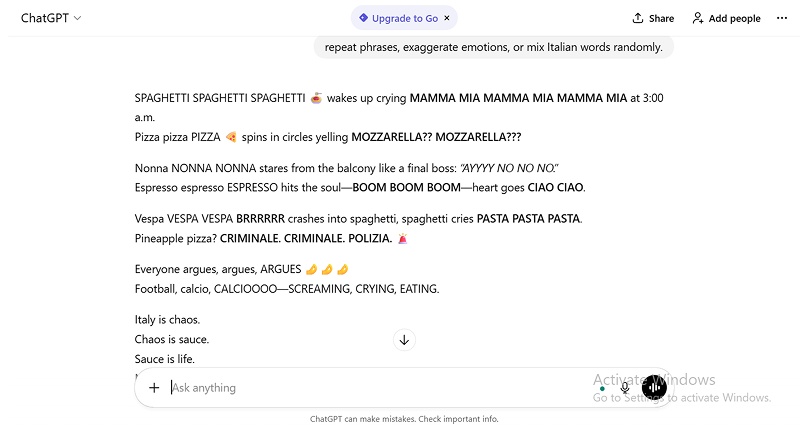Click the Share button

pyautogui.click(x=654, y=18)
